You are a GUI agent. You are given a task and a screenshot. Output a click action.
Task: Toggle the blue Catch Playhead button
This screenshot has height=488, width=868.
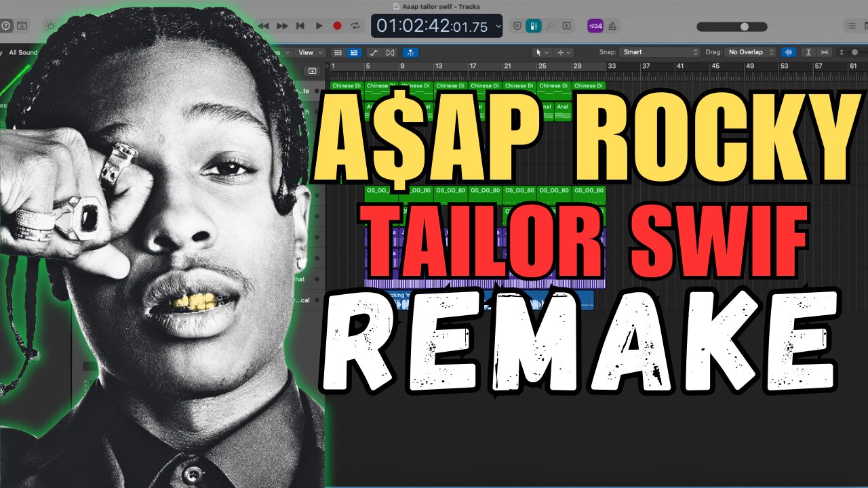(410, 52)
